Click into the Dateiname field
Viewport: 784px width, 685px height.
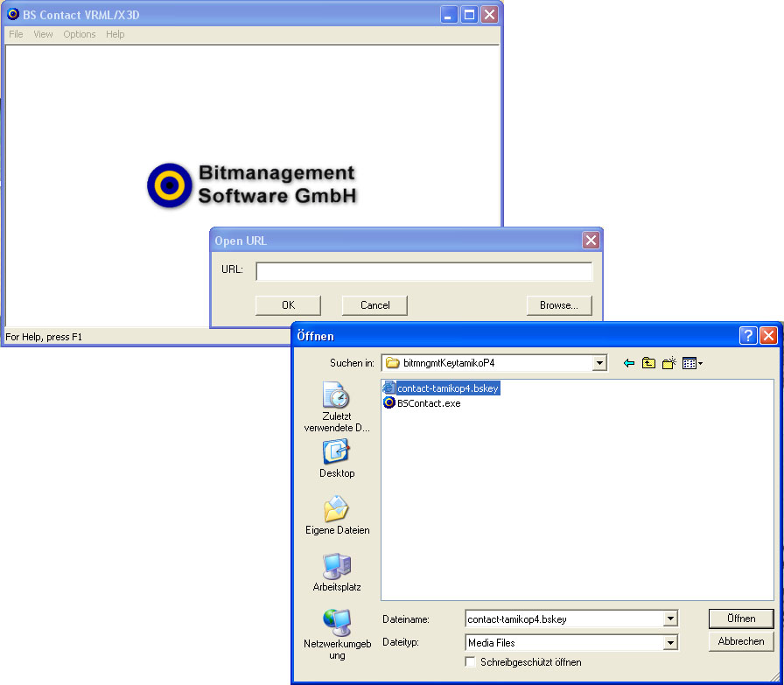[x=564, y=619]
